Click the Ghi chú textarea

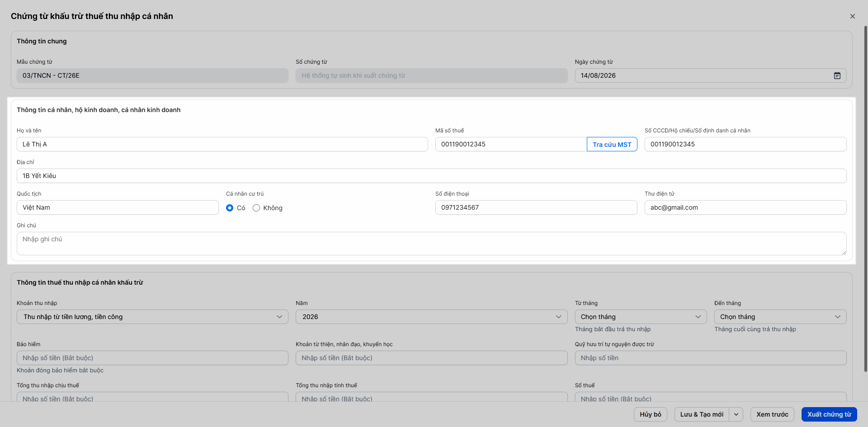click(432, 244)
